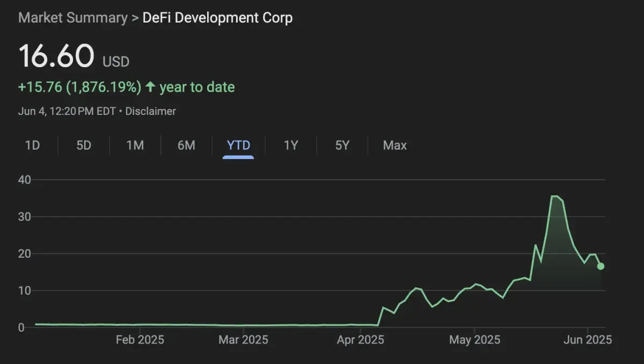Switch to the 1D range tab
The width and height of the screenshot is (644, 364).
pyautogui.click(x=33, y=145)
